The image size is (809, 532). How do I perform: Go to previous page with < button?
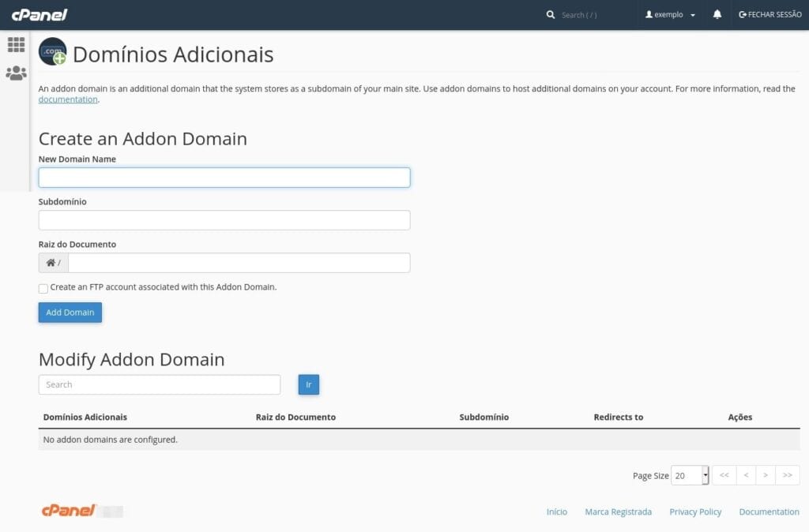[x=746, y=475]
